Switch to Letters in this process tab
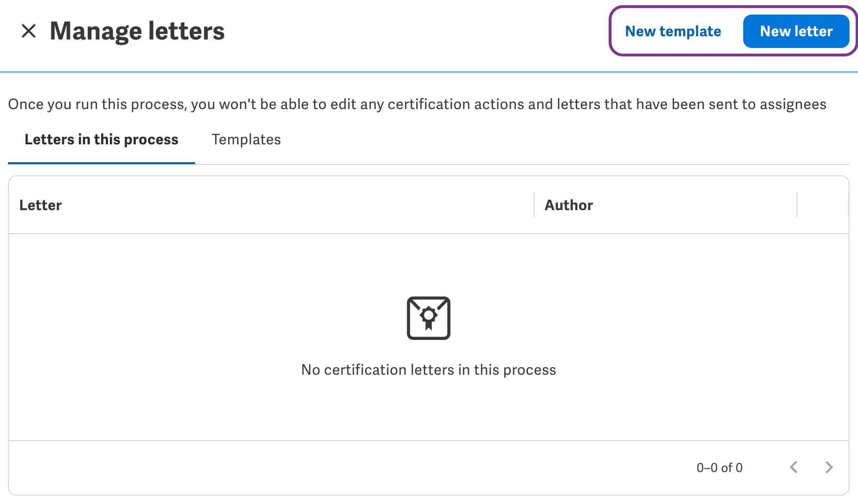This screenshot has height=504, width=858. click(102, 140)
